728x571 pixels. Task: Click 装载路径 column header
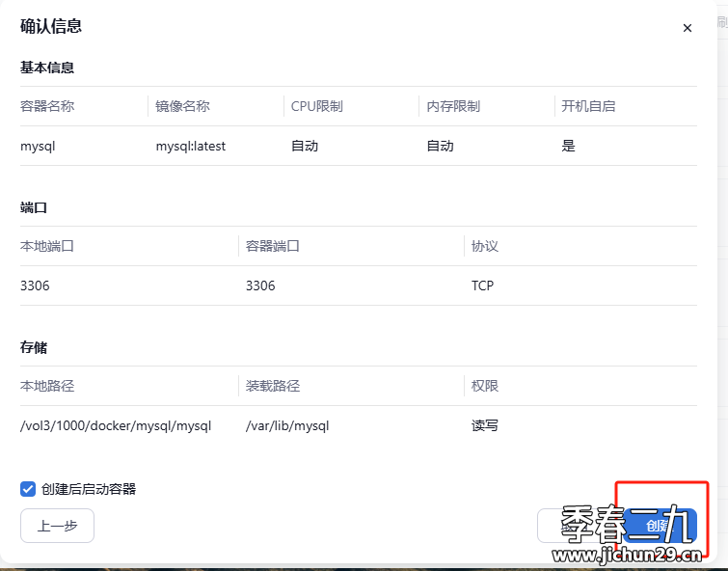pos(273,386)
